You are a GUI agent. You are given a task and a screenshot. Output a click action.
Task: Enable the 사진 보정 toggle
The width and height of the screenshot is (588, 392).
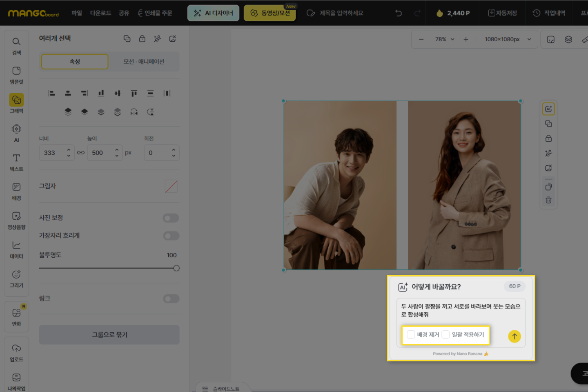click(171, 218)
